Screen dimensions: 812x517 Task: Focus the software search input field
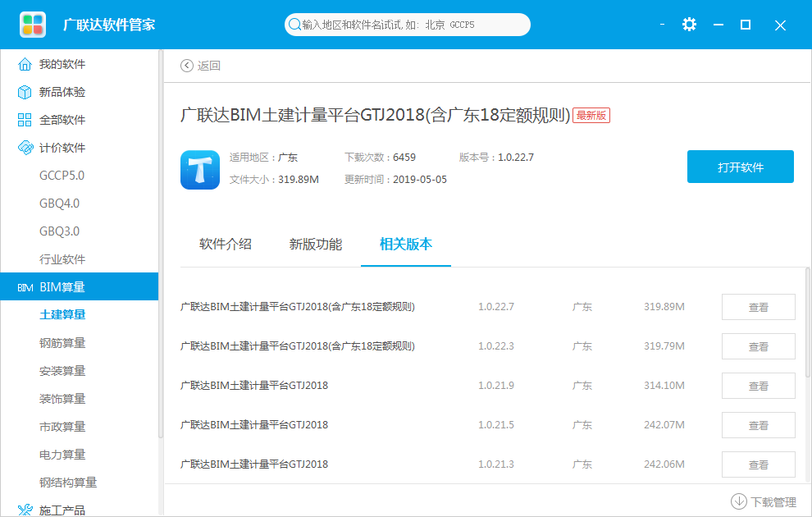[407, 25]
